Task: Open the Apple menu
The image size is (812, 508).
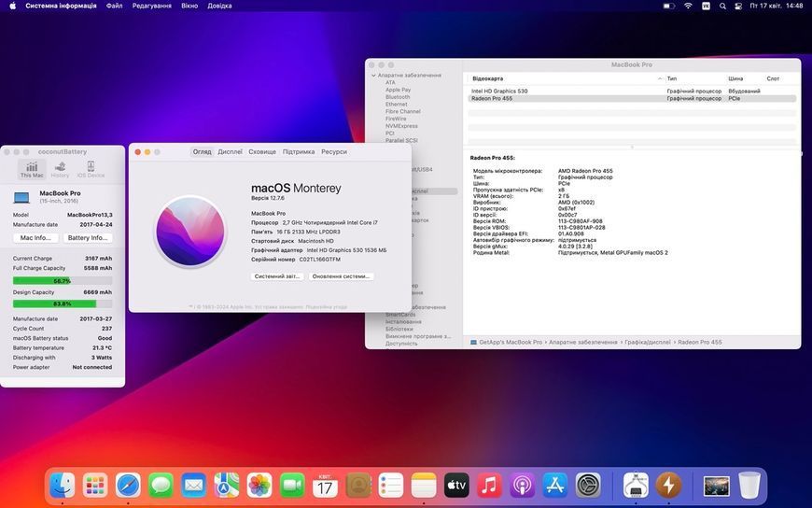Action: pyautogui.click(x=12, y=6)
